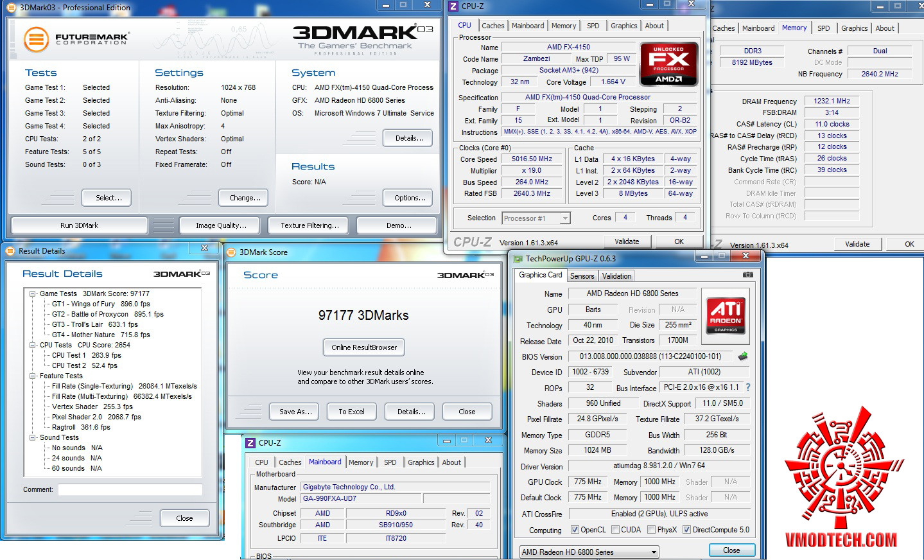The width and height of the screenshot is (924, 560).
Task: Switch to SPD tab in top CPU-Z
Action: tap(593, 26)
